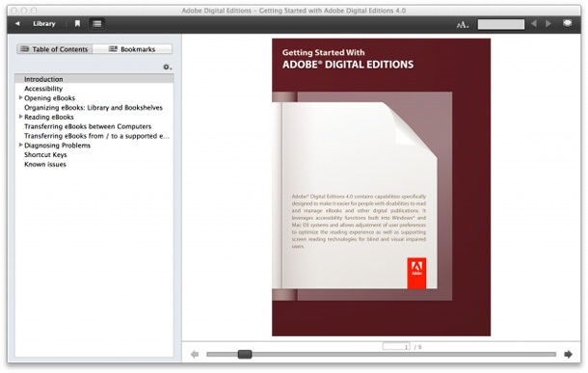Image resolution: width=588 pixels, height=373 pixels.
Task: Open the text size options icon
Action: coord(463,25)
